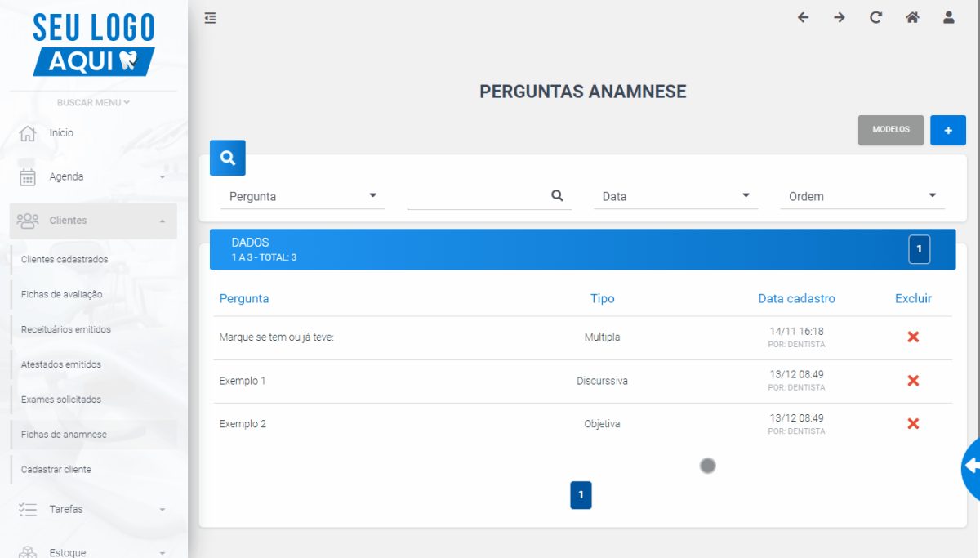Click the Discursiva type cell
The width and height of the screenshot is (980, 558).
(602, 381)
